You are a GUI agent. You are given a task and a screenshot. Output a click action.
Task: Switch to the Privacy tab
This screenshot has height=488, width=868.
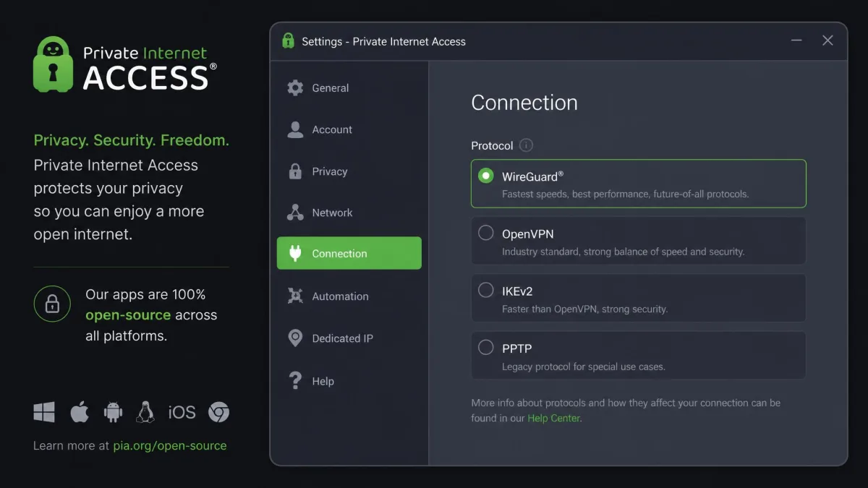(x=349, y=171)
